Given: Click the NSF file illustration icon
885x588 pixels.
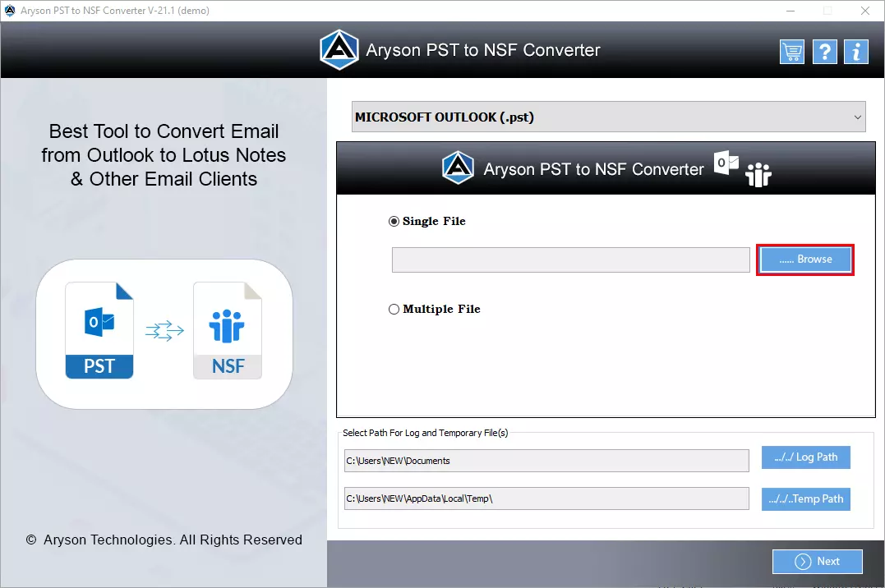Looking at the screenshot, I should click(x=228, y=330).
